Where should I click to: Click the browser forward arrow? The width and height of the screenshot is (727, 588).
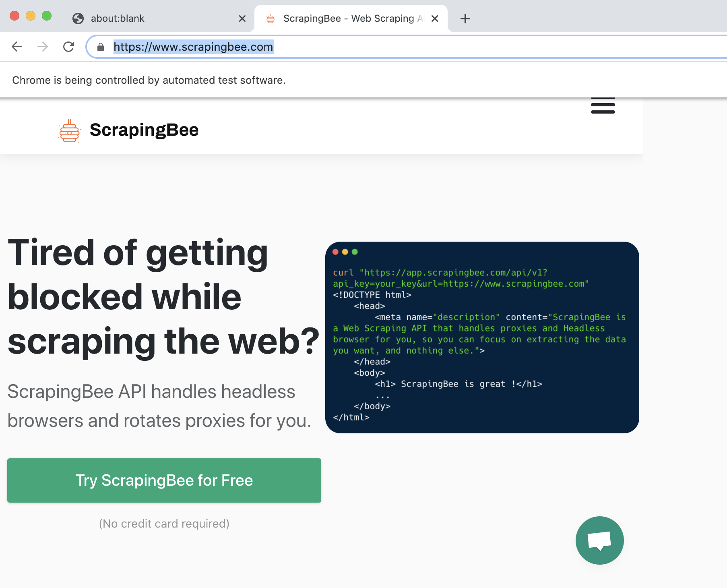[x=43, y=47]
